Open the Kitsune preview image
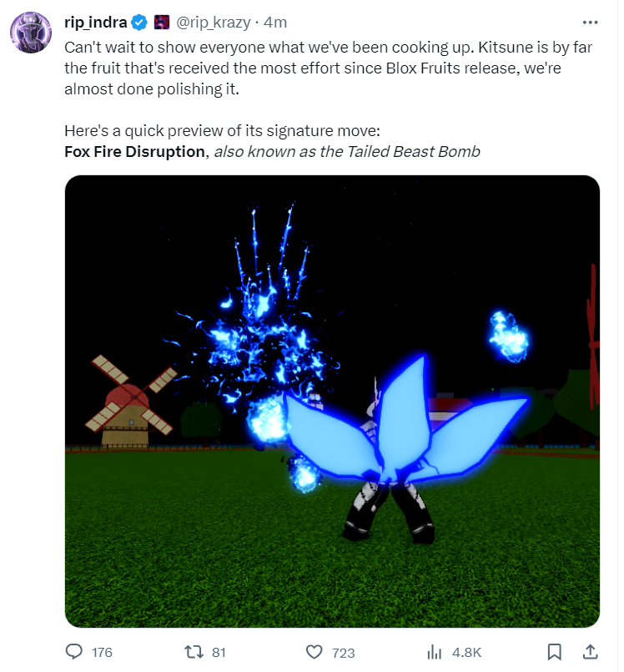This screenshot has width=624, height=672. click(332, 402)
